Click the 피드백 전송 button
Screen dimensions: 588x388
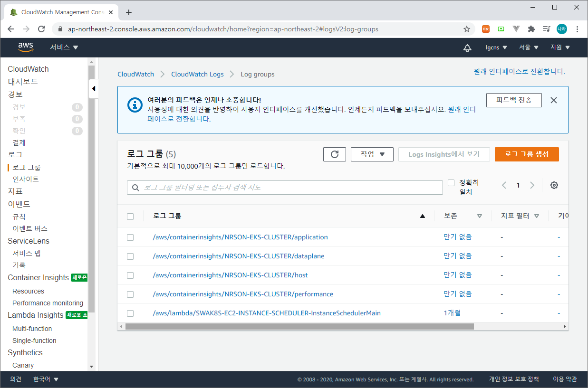(x=514, y=100)
